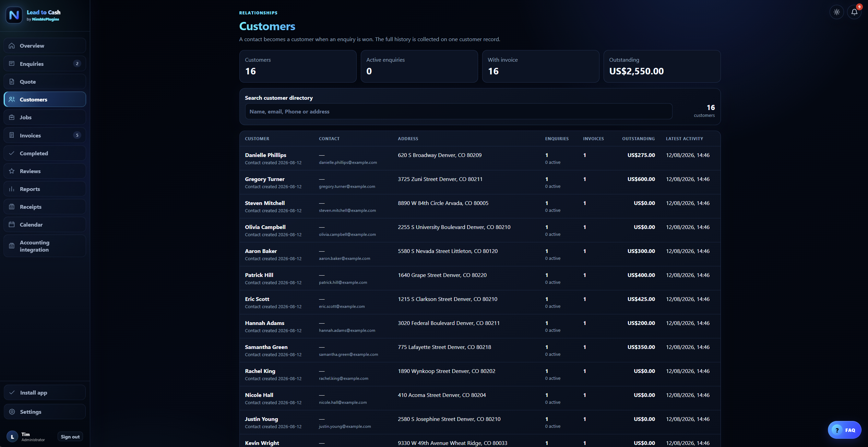868x447 pixels.
Task: Click the user avatar L badge
Action: pos(12,437)
